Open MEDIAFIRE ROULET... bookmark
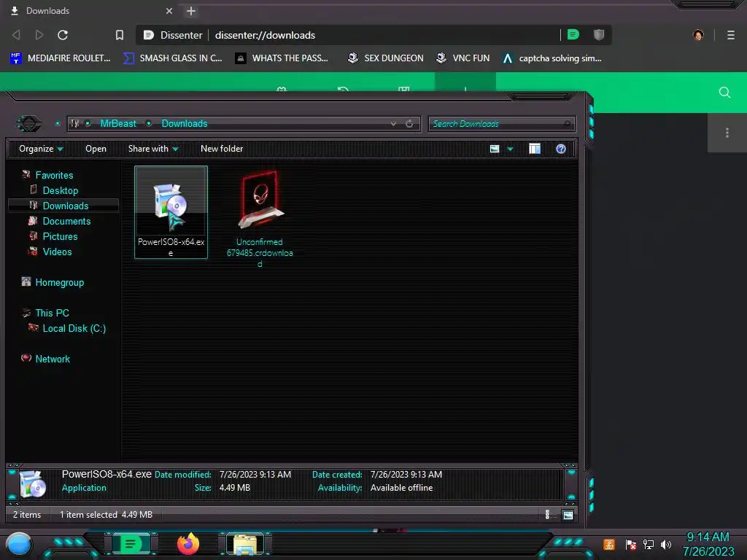Viewport: 747px width, 560px height. 60,58
